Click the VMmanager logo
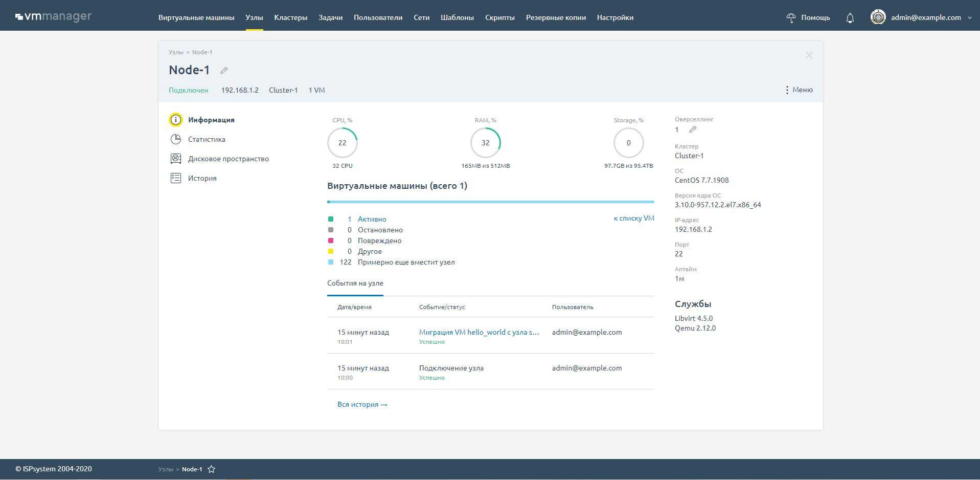Image resolution: width=980 pixels, height=480 pixels. pyautogui.click(x=54, y=17)
